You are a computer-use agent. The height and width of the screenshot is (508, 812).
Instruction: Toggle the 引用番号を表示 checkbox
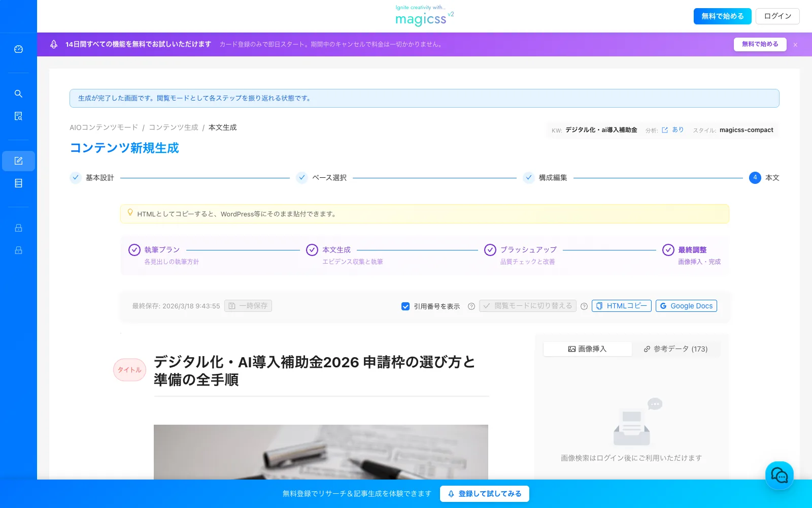(x=405, y=306)
